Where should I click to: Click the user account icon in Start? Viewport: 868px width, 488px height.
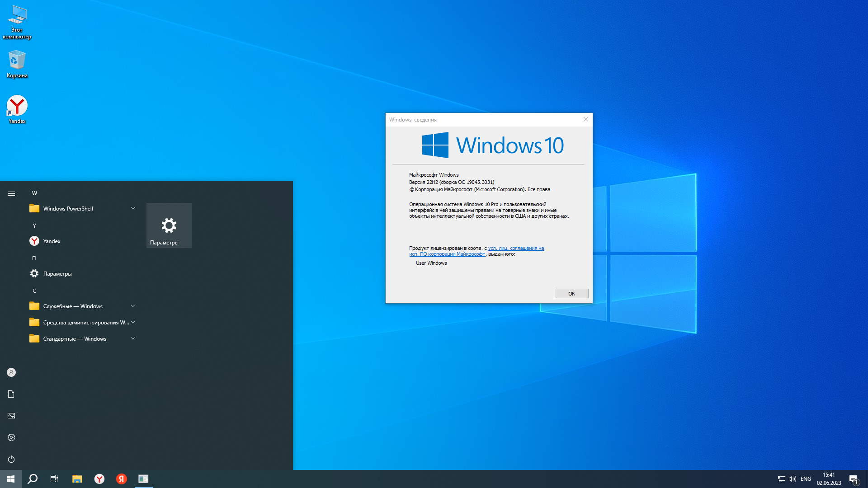click(11, 372)
